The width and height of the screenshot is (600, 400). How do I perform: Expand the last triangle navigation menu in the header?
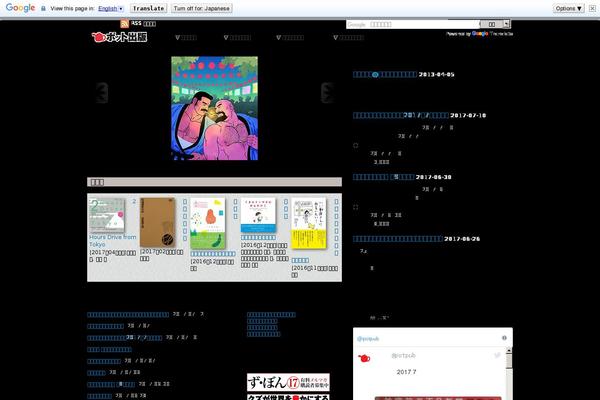(x=349, y=38)
